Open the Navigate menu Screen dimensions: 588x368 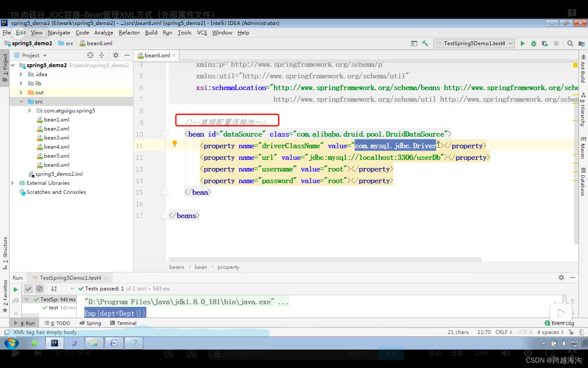click(59, 33)
